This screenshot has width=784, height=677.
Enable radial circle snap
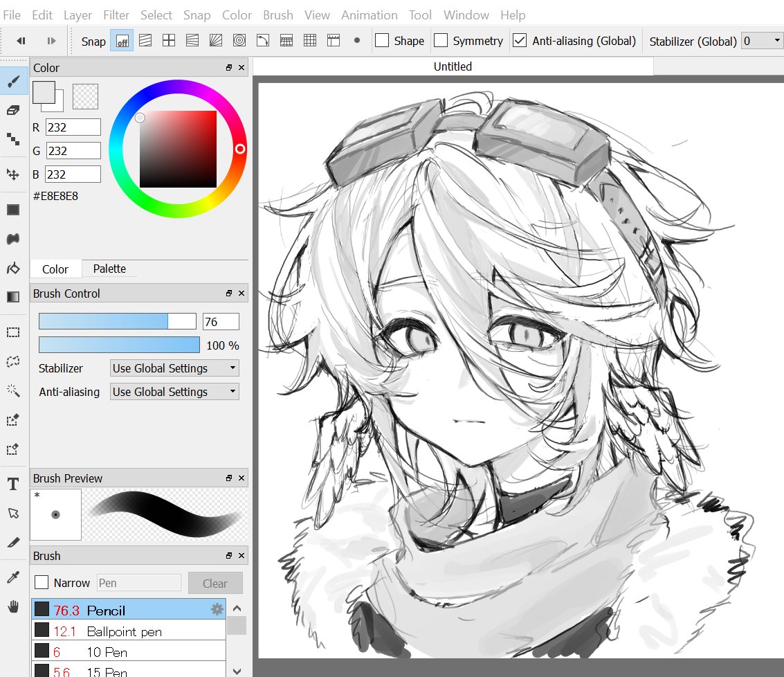point(239,41)
